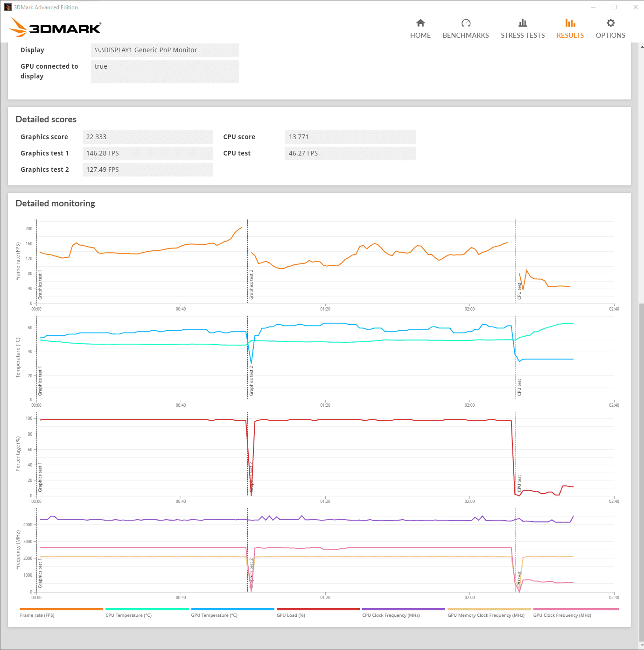Click the Graphics test 1 value 146.28 FPS
644x650 pixels.
(147, 153)
